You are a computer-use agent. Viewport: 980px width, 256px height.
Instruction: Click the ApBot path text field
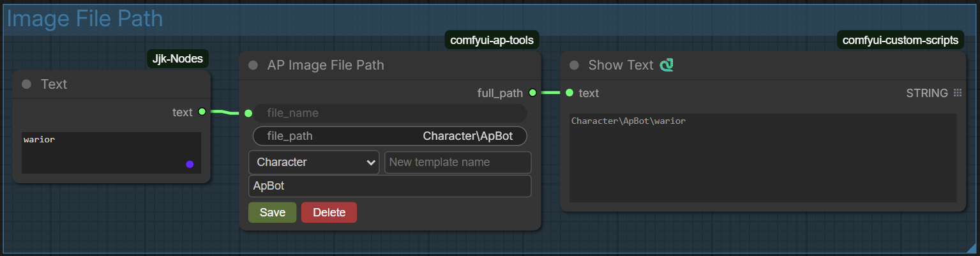389,186
